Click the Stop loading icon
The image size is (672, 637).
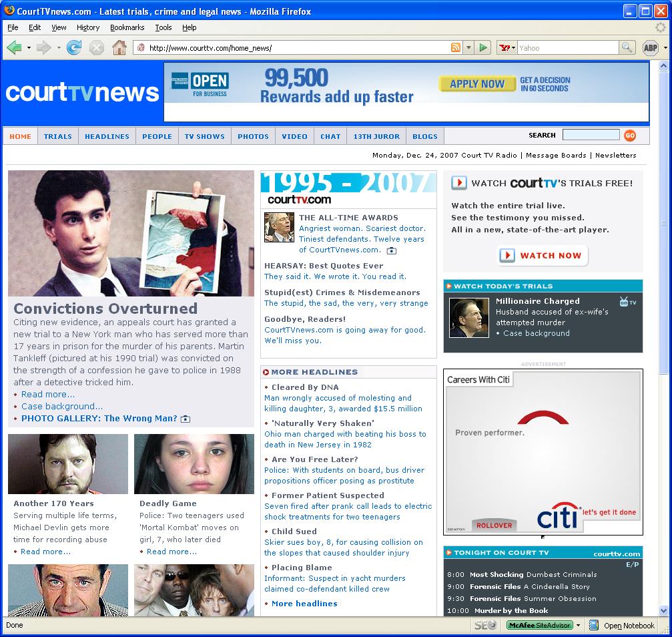(x=96, y=47)
